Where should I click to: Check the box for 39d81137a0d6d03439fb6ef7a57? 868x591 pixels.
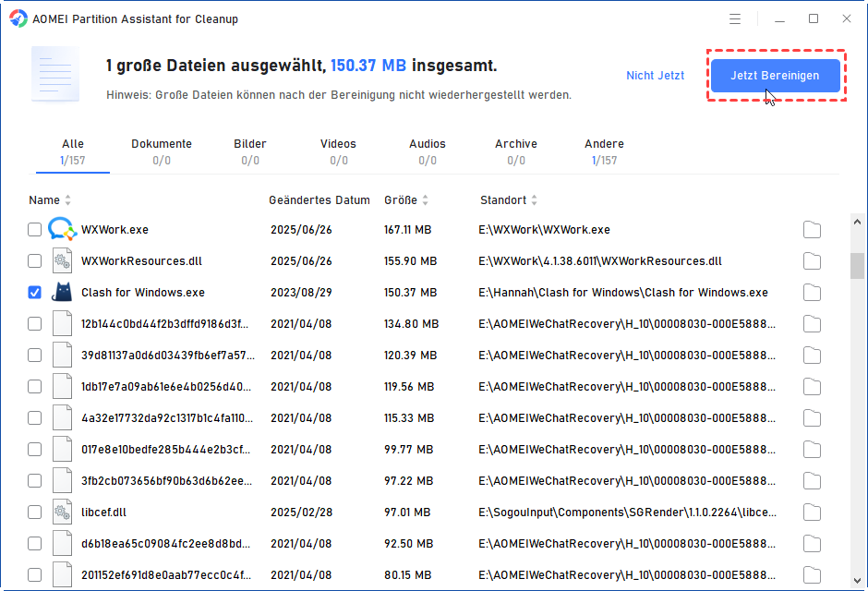[x=34, y=356]
